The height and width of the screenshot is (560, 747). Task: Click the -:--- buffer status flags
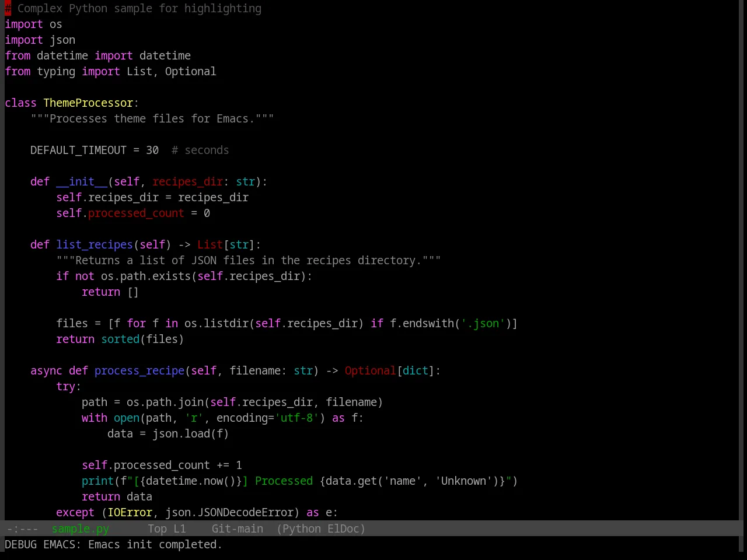(23, 528)
